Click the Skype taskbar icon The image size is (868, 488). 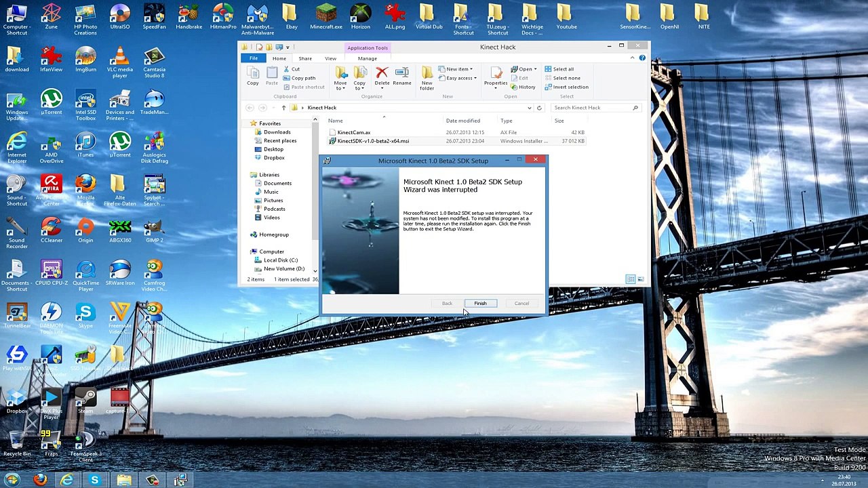pos(94,480)
